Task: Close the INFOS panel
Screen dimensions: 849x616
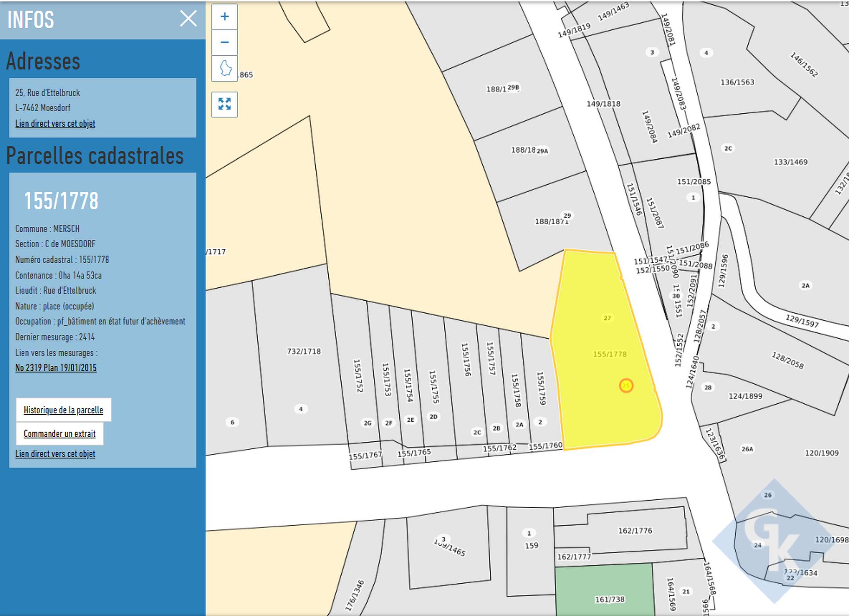Action: click(x=188, y=19)
